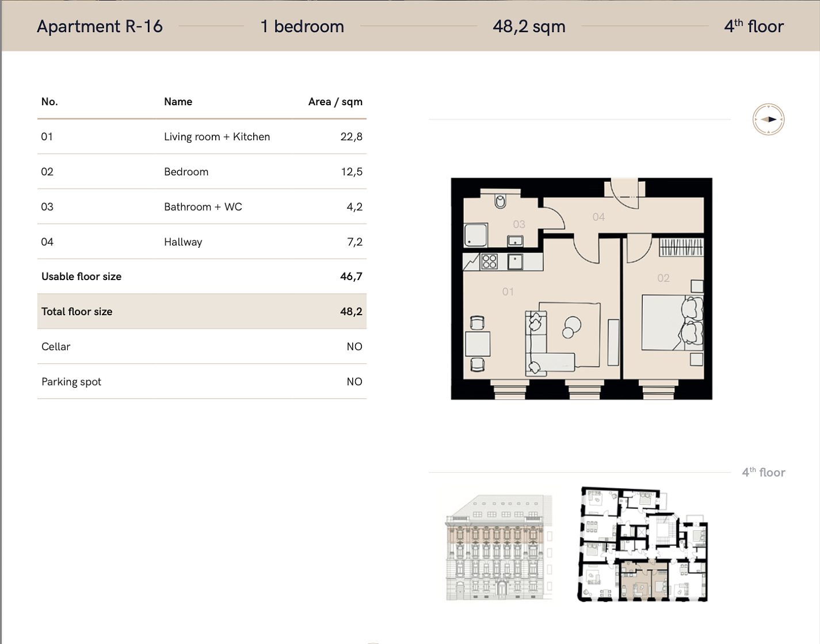The height and width of the screenshot is (644, 820).
Task: Select the Living room + Kitchen row
Action: (202, 137)
